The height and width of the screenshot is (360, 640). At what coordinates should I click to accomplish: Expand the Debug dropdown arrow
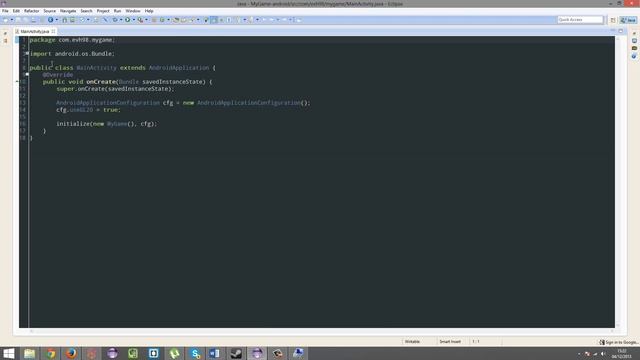[121, 20]
